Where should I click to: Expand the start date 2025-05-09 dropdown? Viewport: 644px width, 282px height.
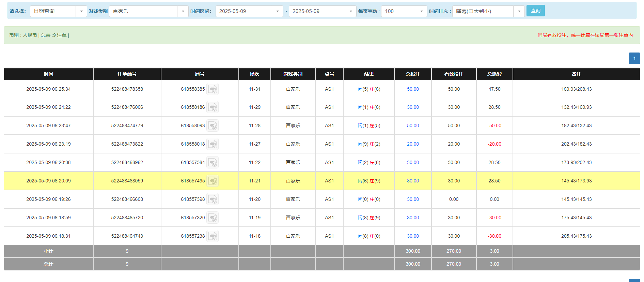(x=277, y=11)
